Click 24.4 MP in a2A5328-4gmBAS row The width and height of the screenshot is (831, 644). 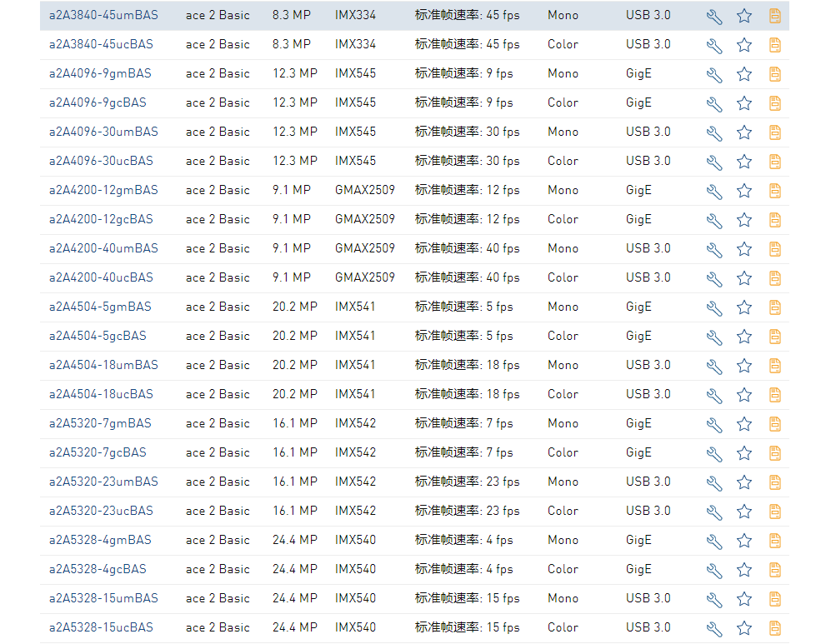pyautogui.click(x=295, y=540)
